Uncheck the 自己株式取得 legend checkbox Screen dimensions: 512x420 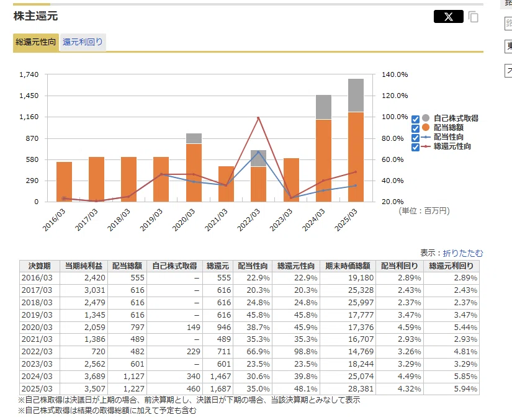point(415,119)
